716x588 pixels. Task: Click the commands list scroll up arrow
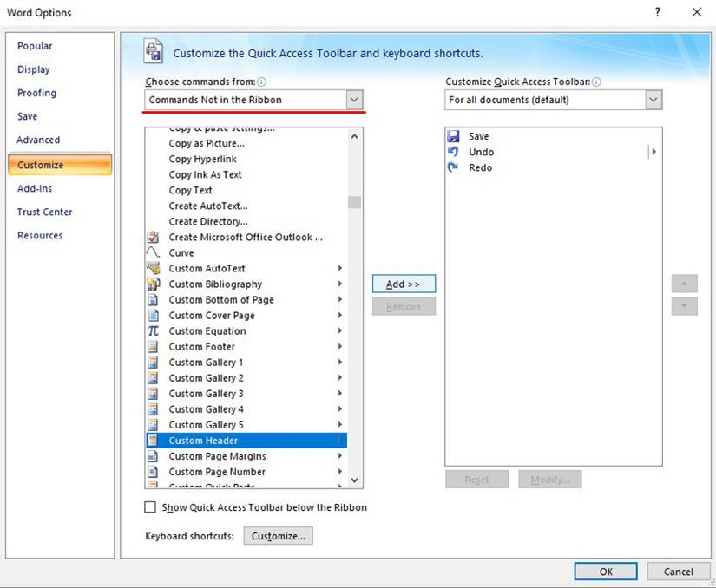coord(354,136)
